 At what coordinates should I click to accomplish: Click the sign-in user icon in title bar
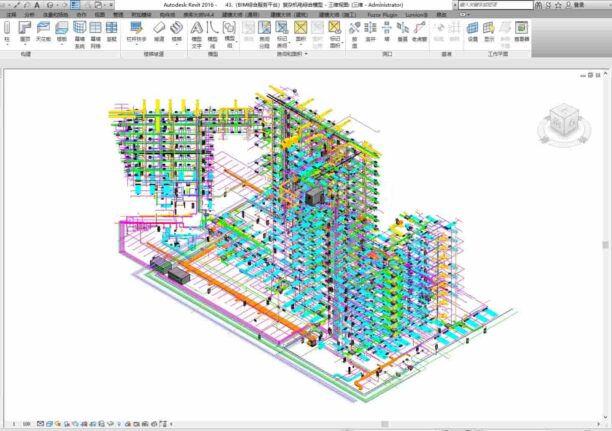tap(568, 5)
